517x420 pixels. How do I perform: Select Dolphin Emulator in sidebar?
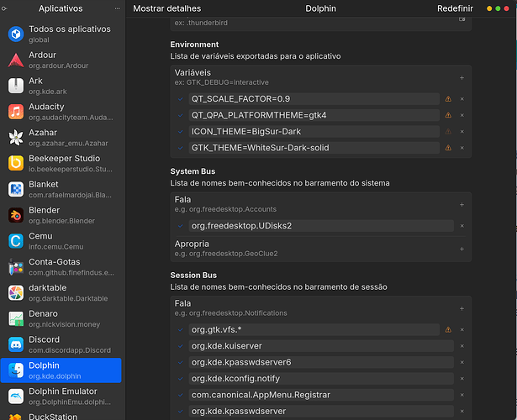tap(61, 396)
